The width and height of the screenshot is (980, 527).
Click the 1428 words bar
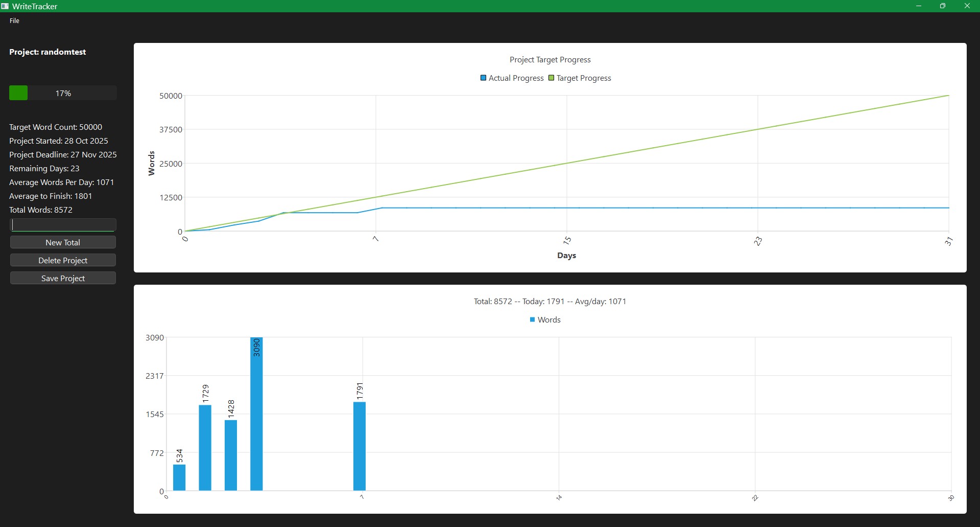[231, 455]
